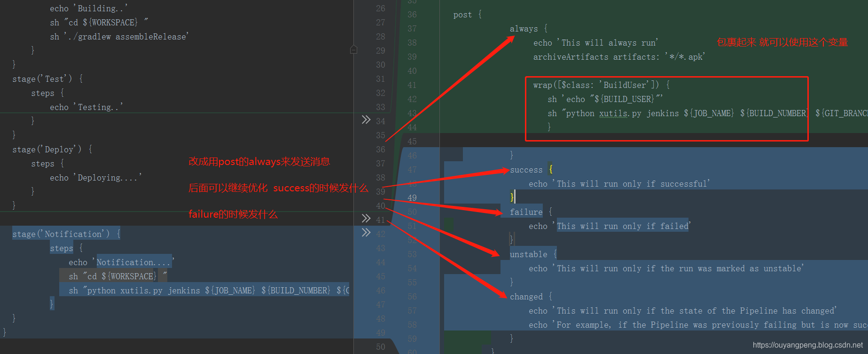868x354 pixels.
Task: Apply the change arrow at line 42
Action: coord(366,233)
